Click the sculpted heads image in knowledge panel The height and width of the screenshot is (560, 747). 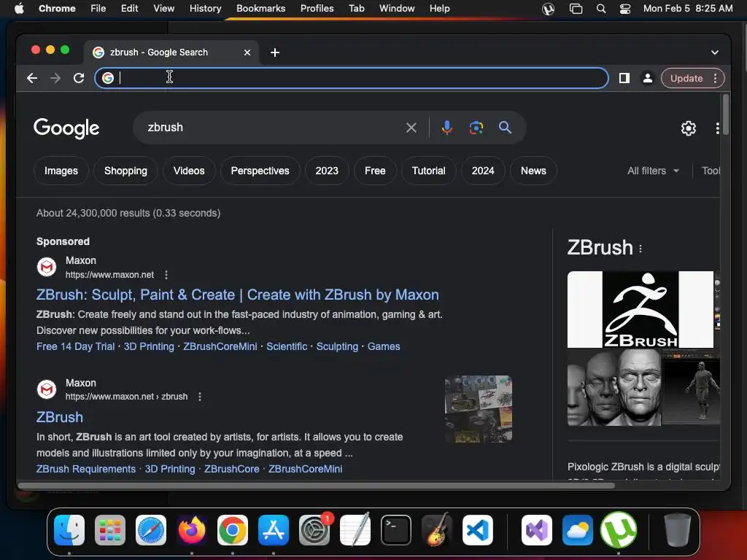click(614, 388)
